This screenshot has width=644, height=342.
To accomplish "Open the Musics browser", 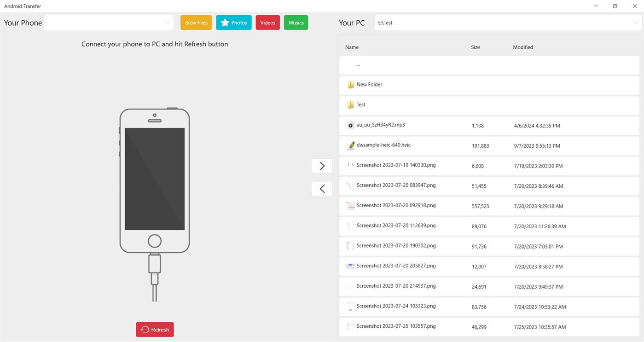I will 296,22.
